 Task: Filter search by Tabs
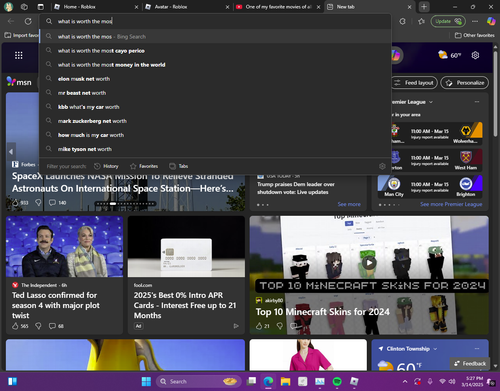pos(179,166)
